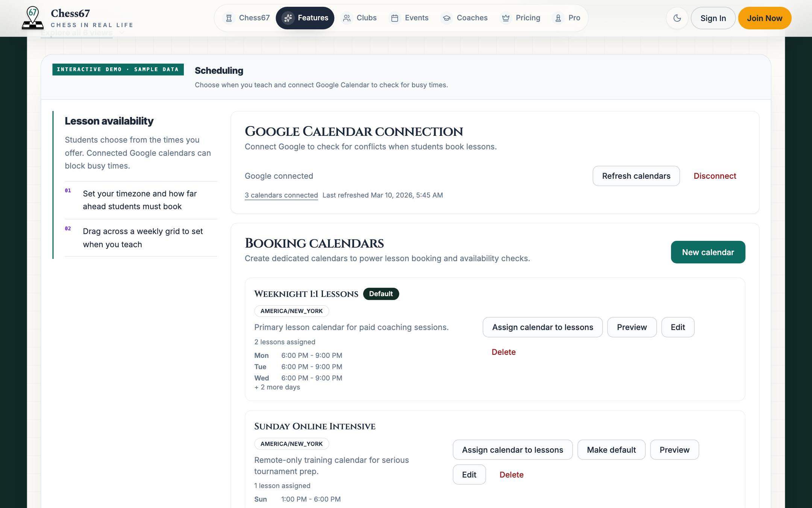Preview the Weeknight 1:1 Lessons calendar

point(632,327)
